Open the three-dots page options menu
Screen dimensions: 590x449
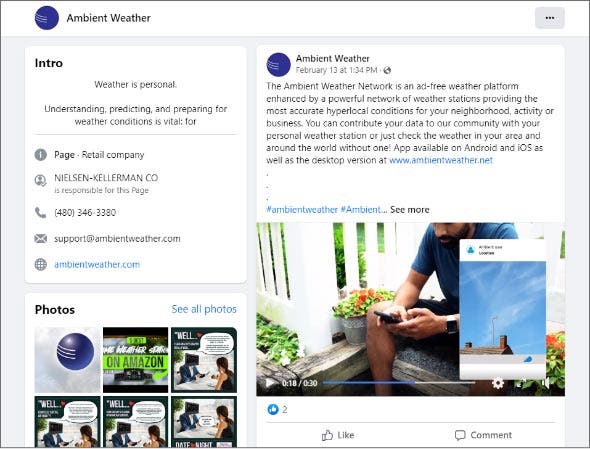pyautogui.click(x=549, y=18)
